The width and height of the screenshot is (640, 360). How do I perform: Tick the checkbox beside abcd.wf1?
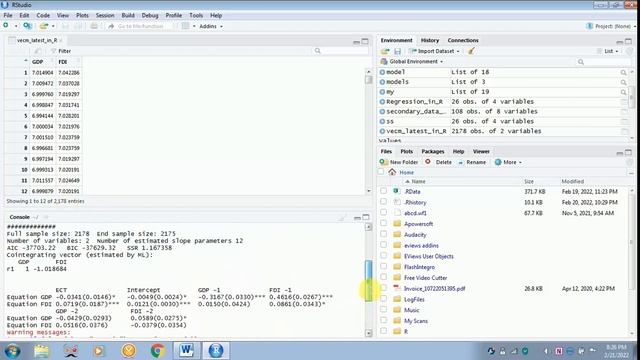pyautogui.click(x=383, y=212)
